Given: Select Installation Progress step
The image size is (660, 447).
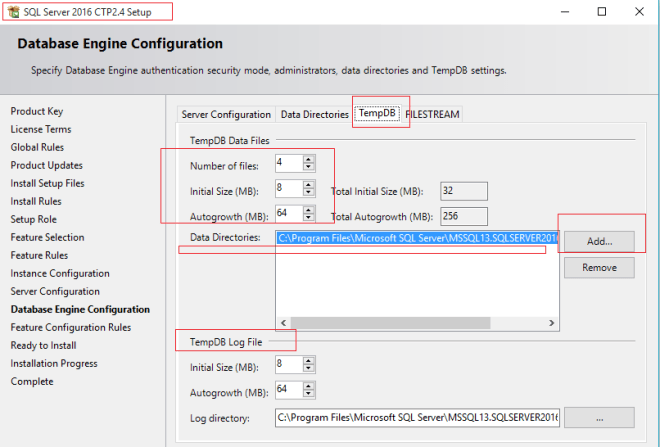Looking at the screenshot, I should click(x=54, y=364).
